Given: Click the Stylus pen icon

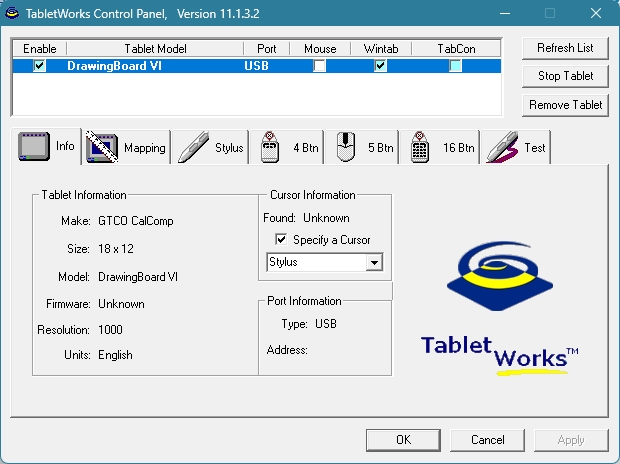Looking at the screenshot, I should tap(193, 148).
